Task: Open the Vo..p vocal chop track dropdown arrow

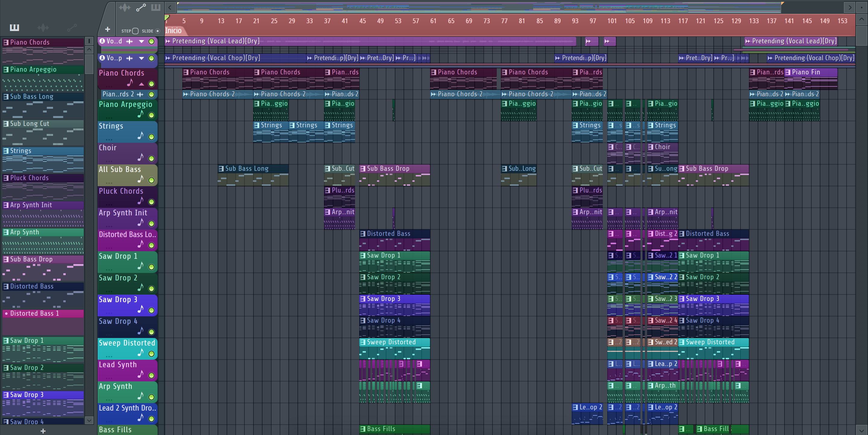Action: click(x=142, y=58)
